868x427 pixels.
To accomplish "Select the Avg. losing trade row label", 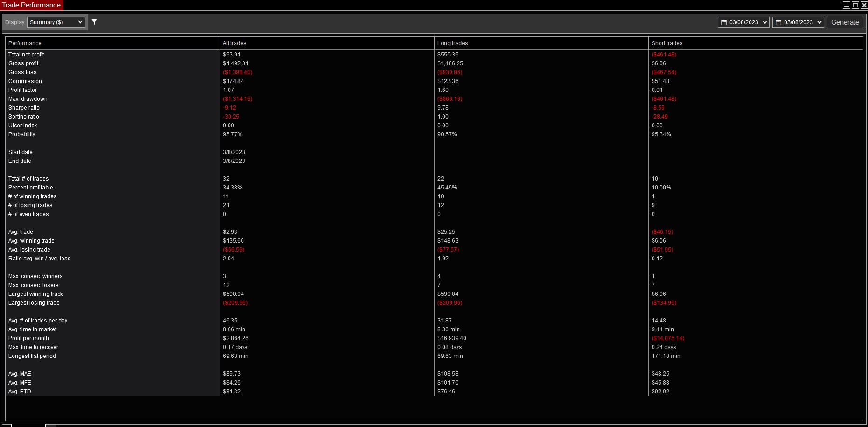I will 29,250.
